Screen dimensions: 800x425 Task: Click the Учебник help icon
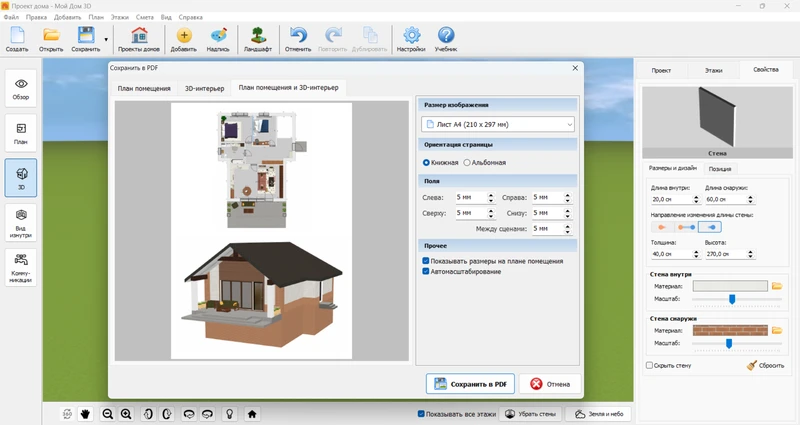click(x=446, y=40)
